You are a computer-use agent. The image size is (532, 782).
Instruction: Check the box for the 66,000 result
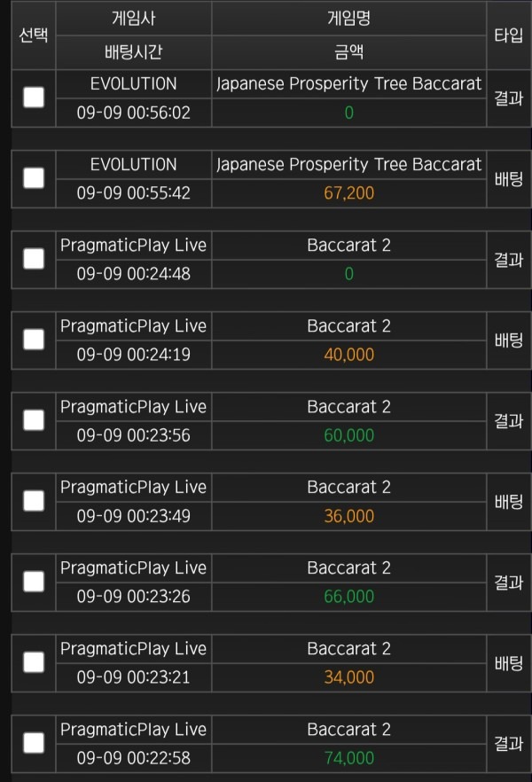point(34,582)
